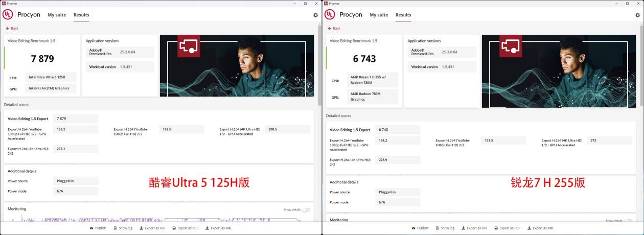Export as XML in left window
The height and width of the screenshot is (235, 644).
click(x=219, y=228)
